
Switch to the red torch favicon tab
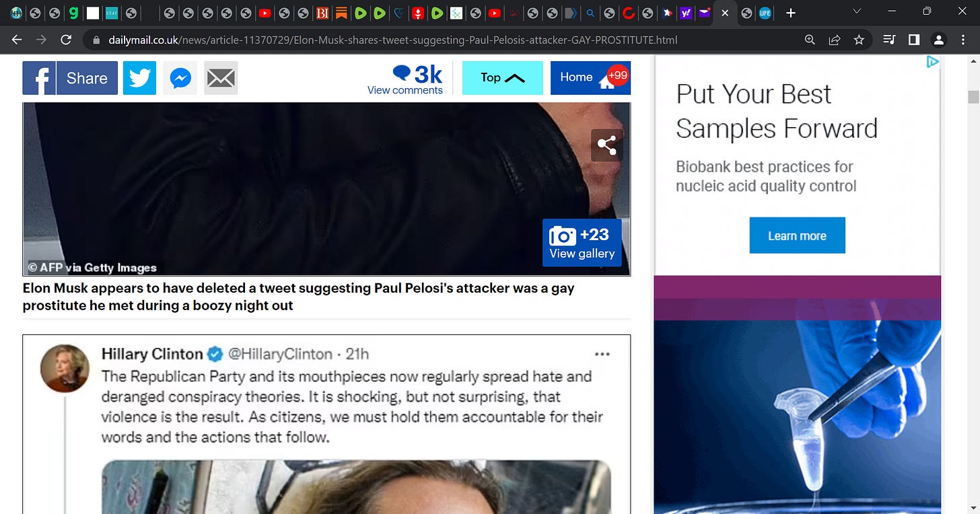click(x=418, y=13)
